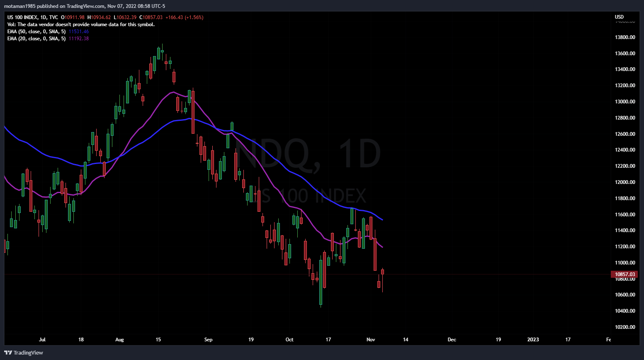Click the 10200.00 price axis label
Screen dimensions: 644x360
(625, 327)
